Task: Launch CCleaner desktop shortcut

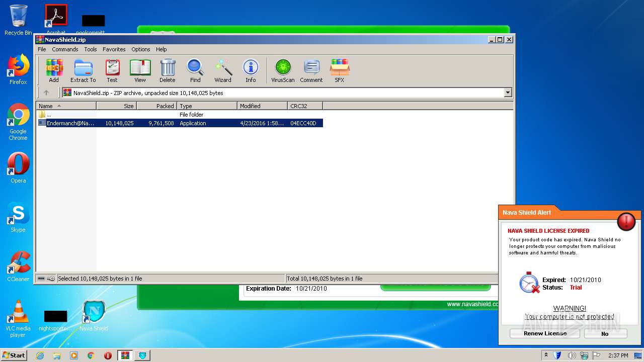Action: [x=18, y=267]
